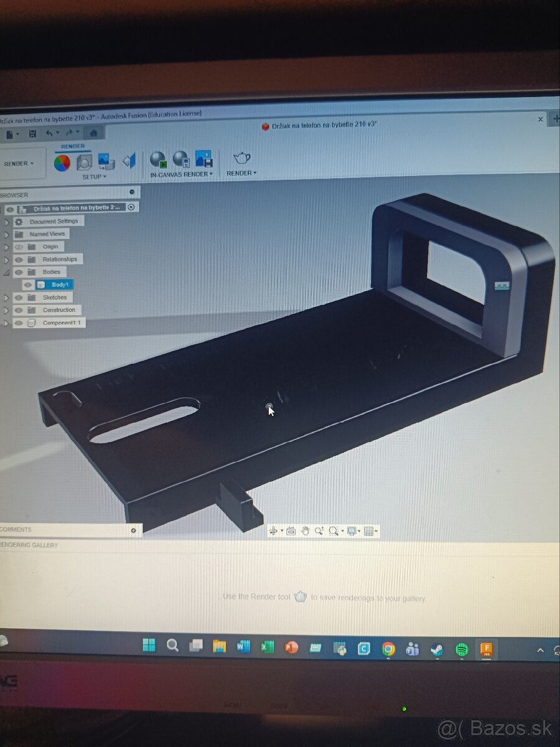Viewport: 560px width, 747px height.
Task: Expand the Component1:1 tree item
Action: (6, 323)
